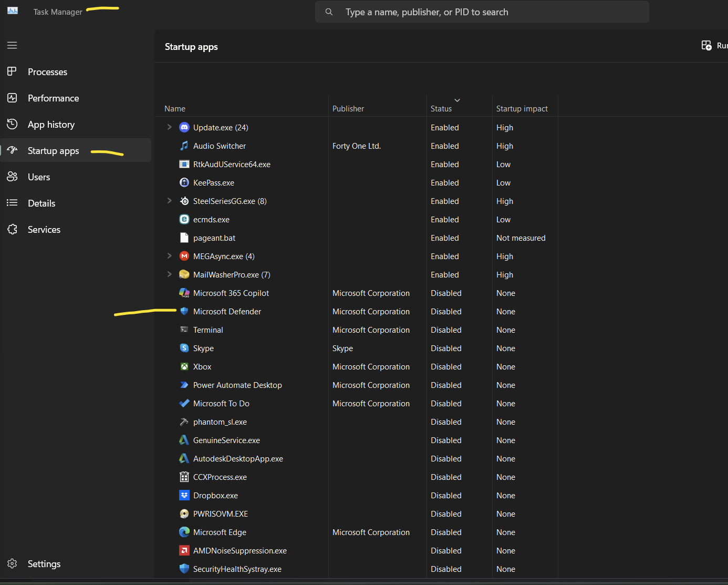This screenshot has height=585, width=728.
Task: Click the hamburger navigation menu icon
Action: (x=12, y=45)
